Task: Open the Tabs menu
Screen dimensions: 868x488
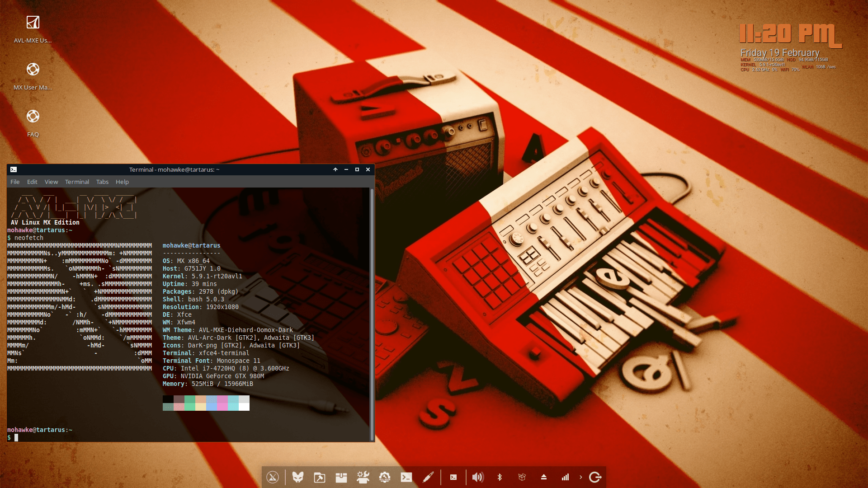Action: point(102,182)
